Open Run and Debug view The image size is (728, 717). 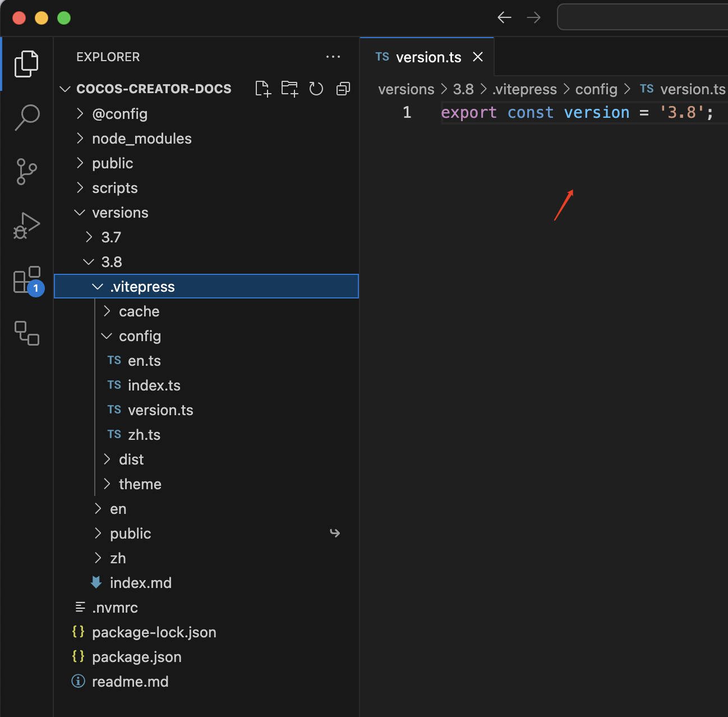(26, 226)
